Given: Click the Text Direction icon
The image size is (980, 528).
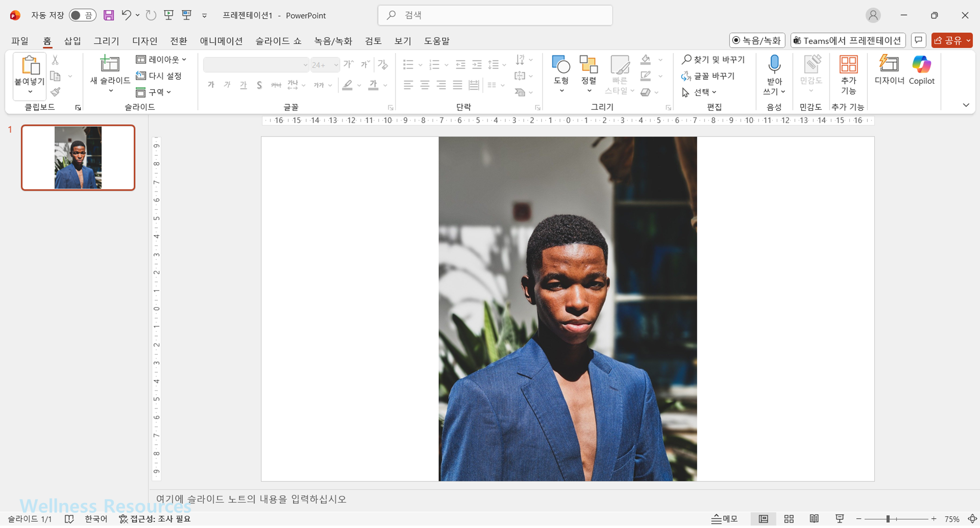Looking at the screenshot, I should (x=520, y=60).
